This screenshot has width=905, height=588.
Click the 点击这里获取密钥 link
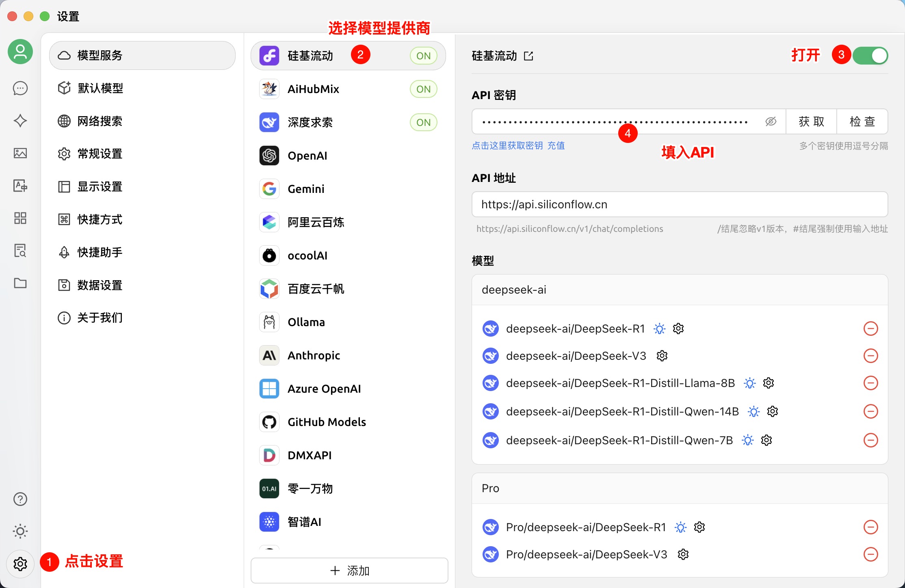[507, 146]
